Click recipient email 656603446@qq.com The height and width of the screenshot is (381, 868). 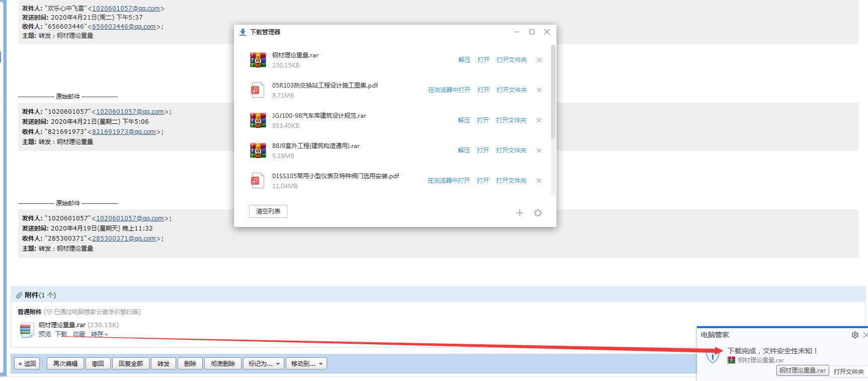tap(124, 27)
